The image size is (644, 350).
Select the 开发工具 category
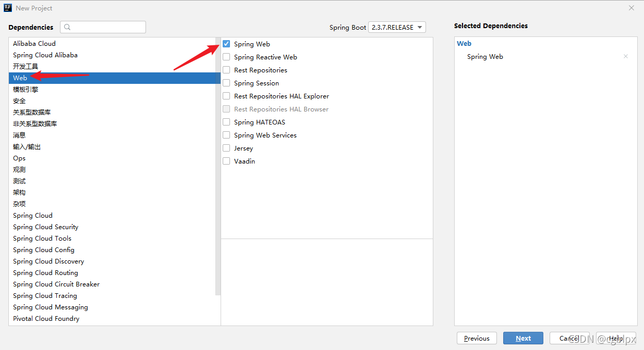point(112,67)
